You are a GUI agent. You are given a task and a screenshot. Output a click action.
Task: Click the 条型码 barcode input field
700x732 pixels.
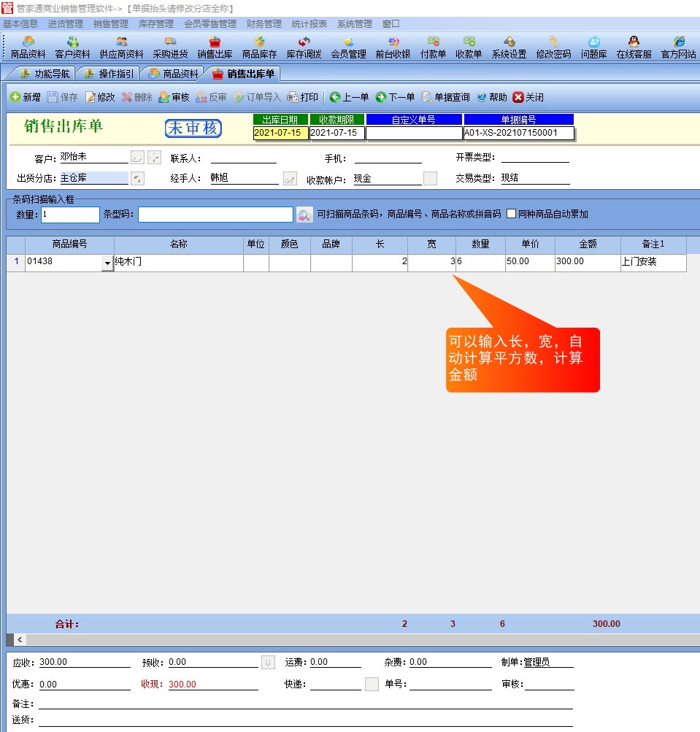pos(215,215)
